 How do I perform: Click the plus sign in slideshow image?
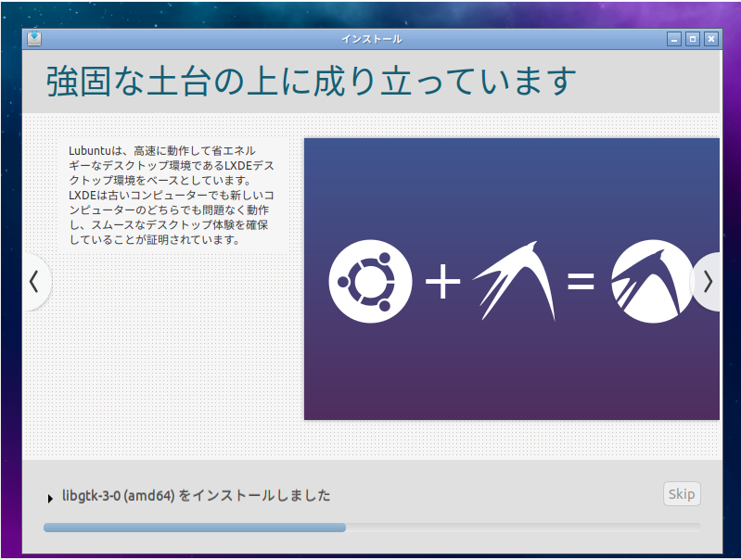[x=442, y=282]
